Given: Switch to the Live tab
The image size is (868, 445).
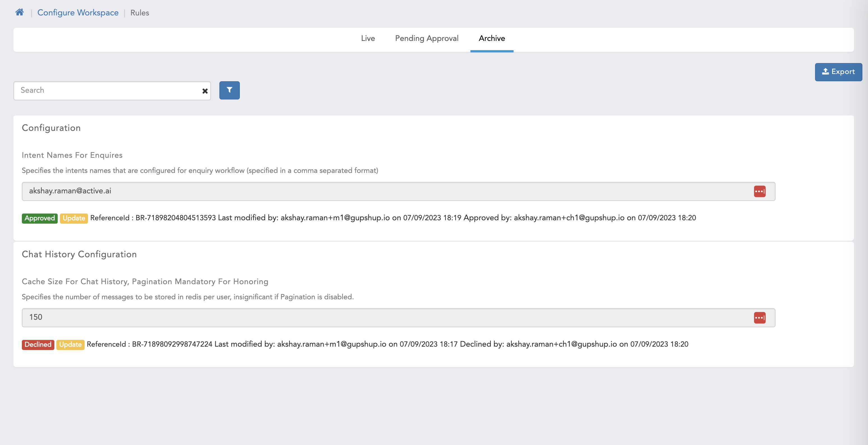Looking at the screenshot, I should pyautogui.click(x=368, y=38).
